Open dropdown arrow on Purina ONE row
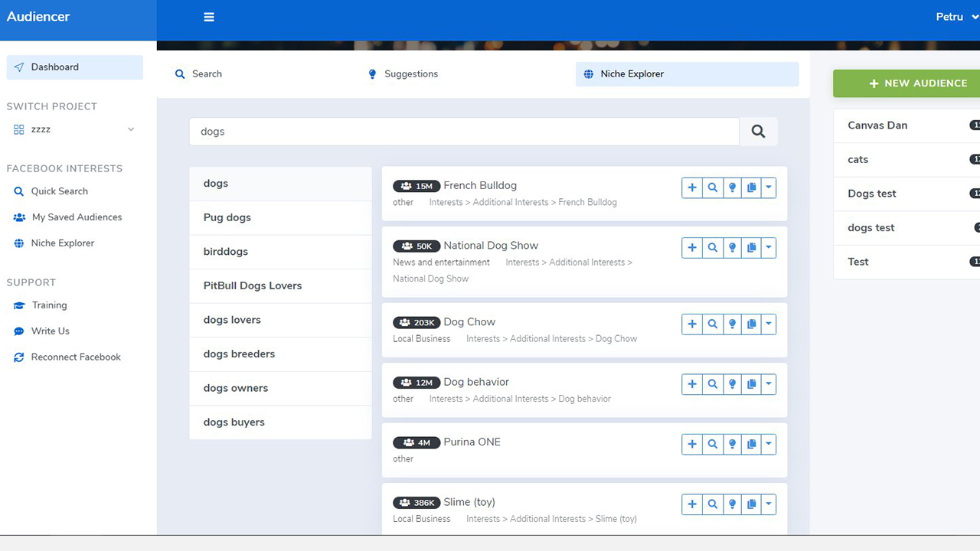Screen dimensions: 980x551 (x=769, y=445)
